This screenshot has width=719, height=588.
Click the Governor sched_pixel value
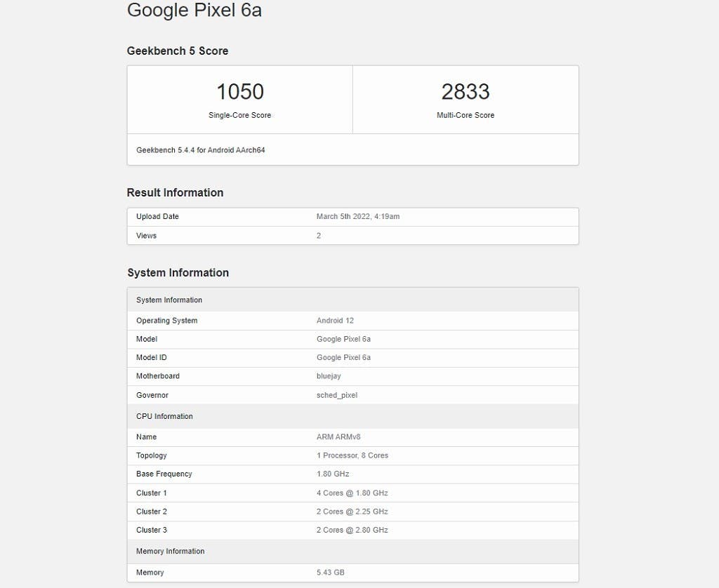pos(337,395)
